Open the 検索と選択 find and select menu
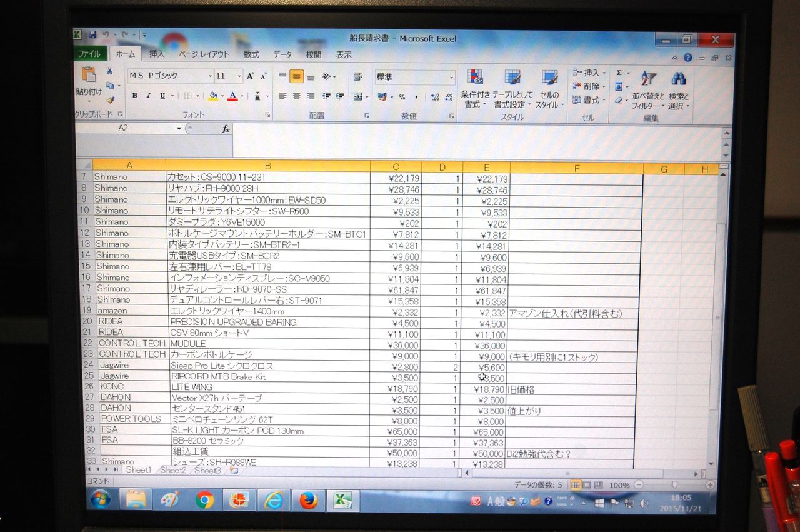The image size is (800, 532). (678, 91)
